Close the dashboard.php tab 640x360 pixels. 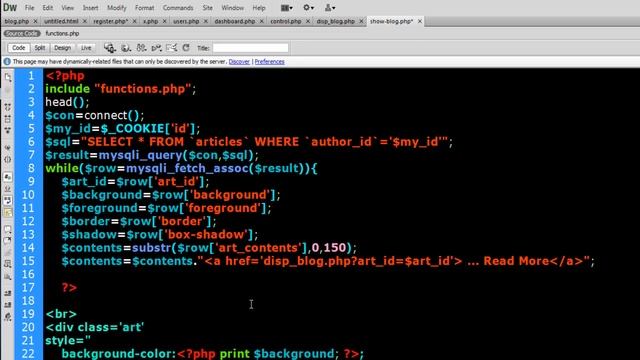click(x=261, y=21)
